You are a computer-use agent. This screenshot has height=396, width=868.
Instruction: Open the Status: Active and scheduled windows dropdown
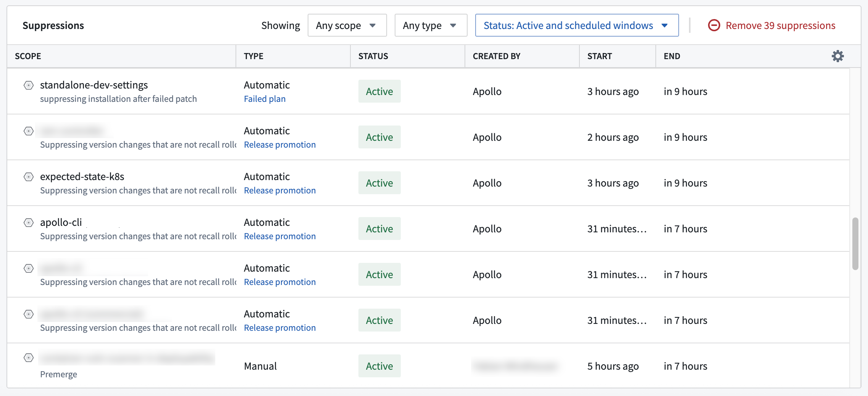click(577, 25)
